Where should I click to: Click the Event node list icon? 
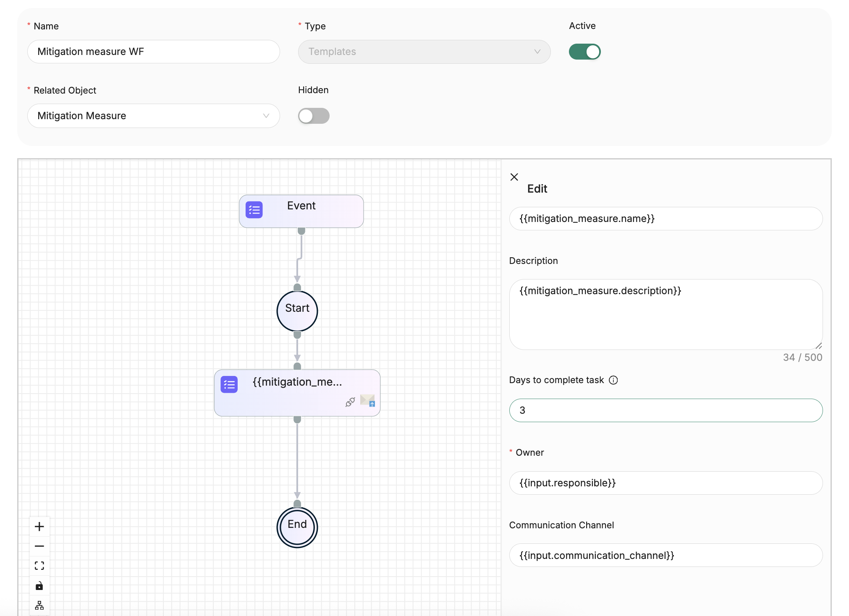[254, 210]
